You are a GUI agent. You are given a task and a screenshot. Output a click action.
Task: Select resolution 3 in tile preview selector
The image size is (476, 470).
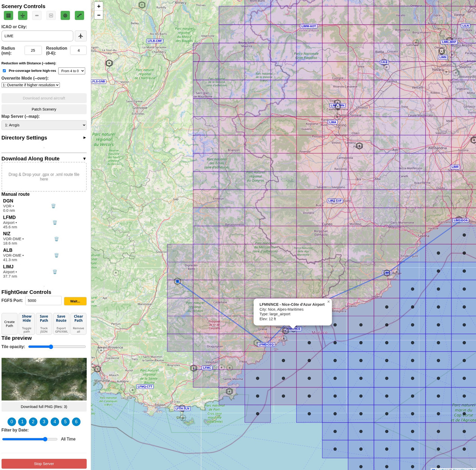coord(44,422)
